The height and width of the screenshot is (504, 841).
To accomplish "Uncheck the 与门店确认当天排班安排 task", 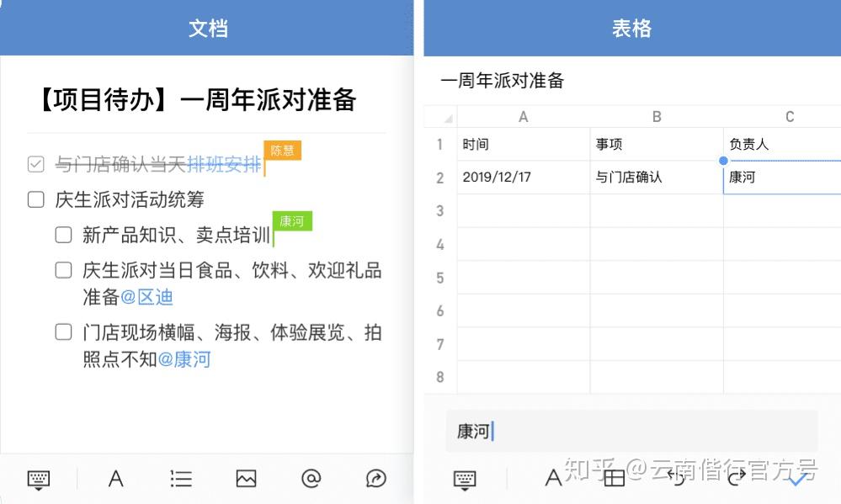I will point(36,164).
